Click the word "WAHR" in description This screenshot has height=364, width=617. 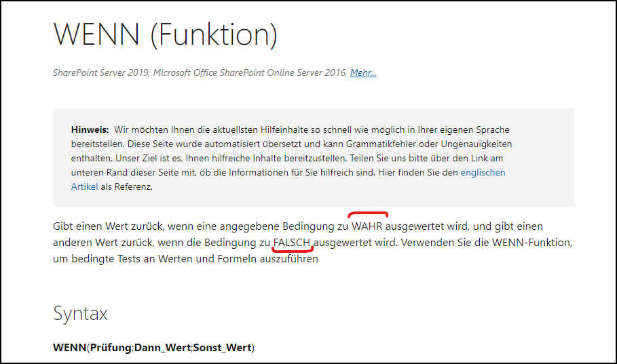tap(369, 226)
